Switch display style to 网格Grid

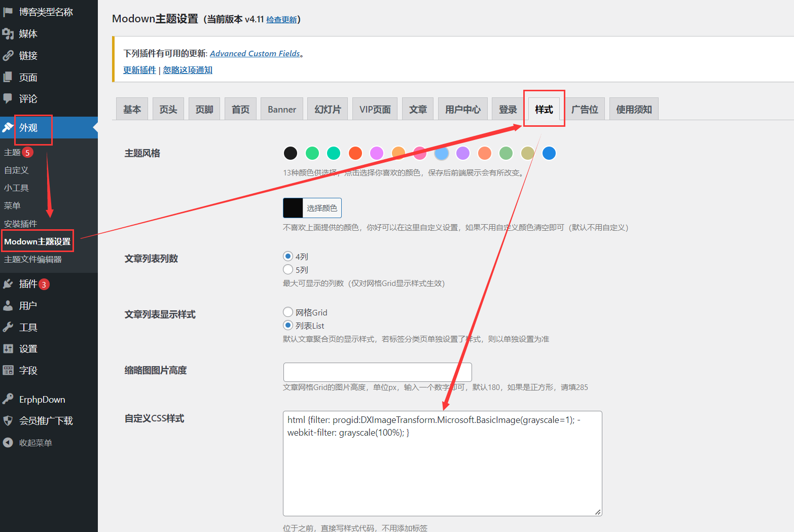point(288,312)
